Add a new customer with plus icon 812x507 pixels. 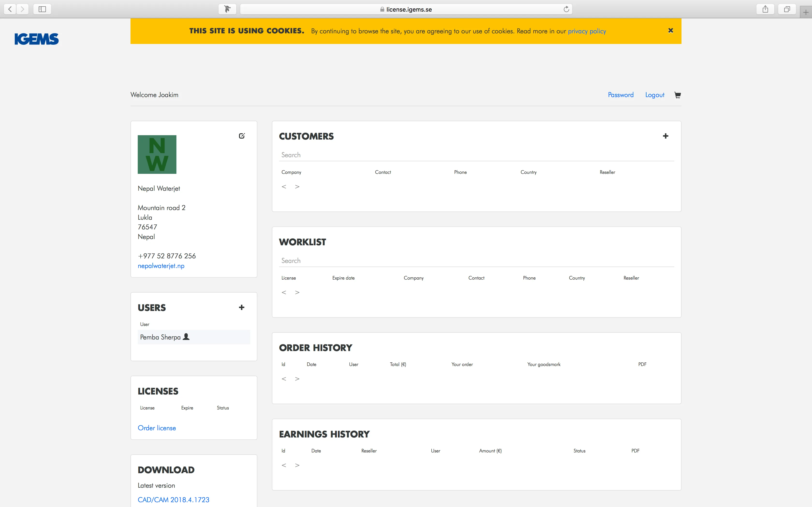coord(665,136)
